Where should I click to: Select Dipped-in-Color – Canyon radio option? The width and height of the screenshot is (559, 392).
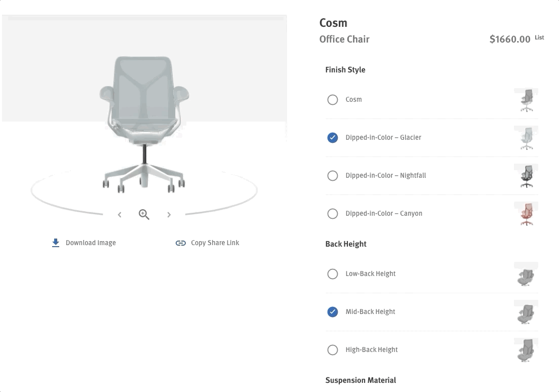(333, 214)
